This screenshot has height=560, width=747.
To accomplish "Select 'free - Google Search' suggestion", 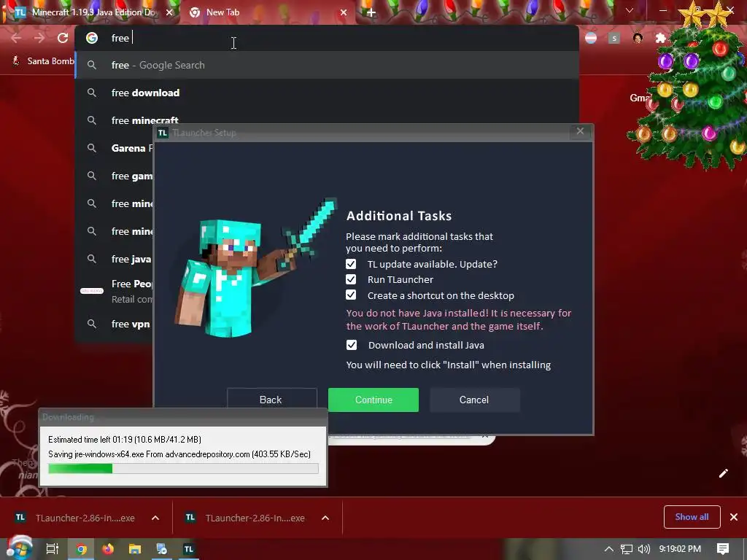I will (327, 65).
